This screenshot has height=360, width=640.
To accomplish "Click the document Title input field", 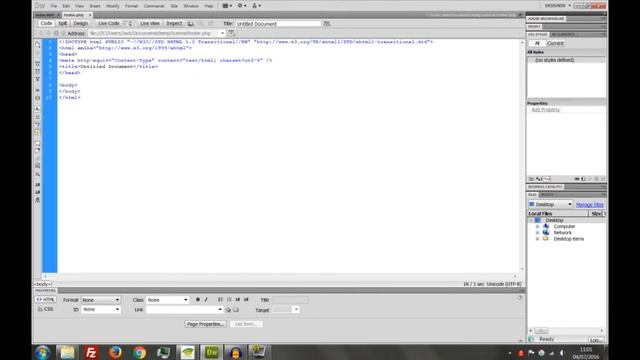I will 278,24.
